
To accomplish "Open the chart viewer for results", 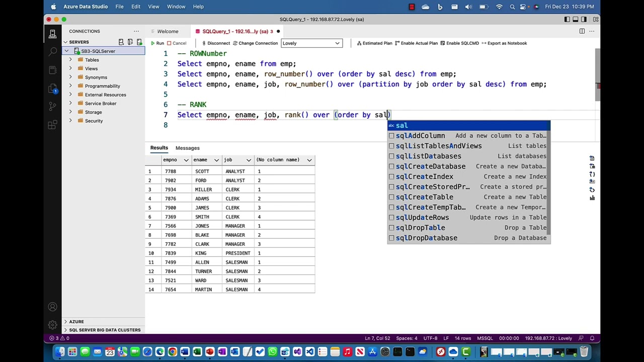I will click(592, 198).
